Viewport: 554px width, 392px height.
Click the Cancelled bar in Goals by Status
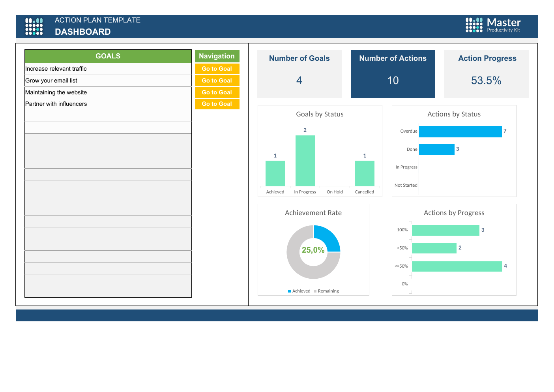click(365, 173)
